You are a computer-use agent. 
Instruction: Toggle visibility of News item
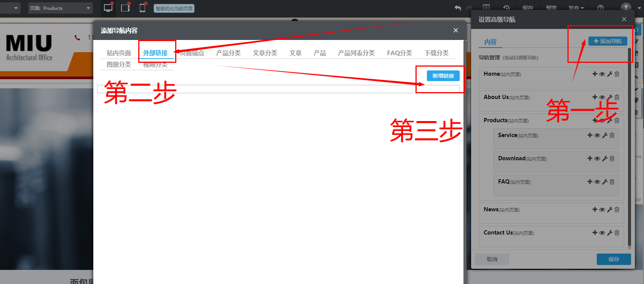[x=602, y=210]
